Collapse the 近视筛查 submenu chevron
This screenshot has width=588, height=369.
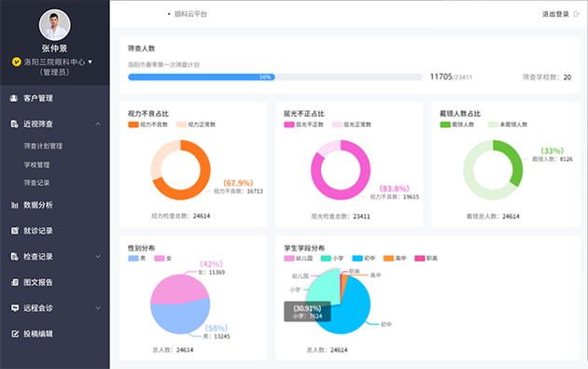[98, 124]
